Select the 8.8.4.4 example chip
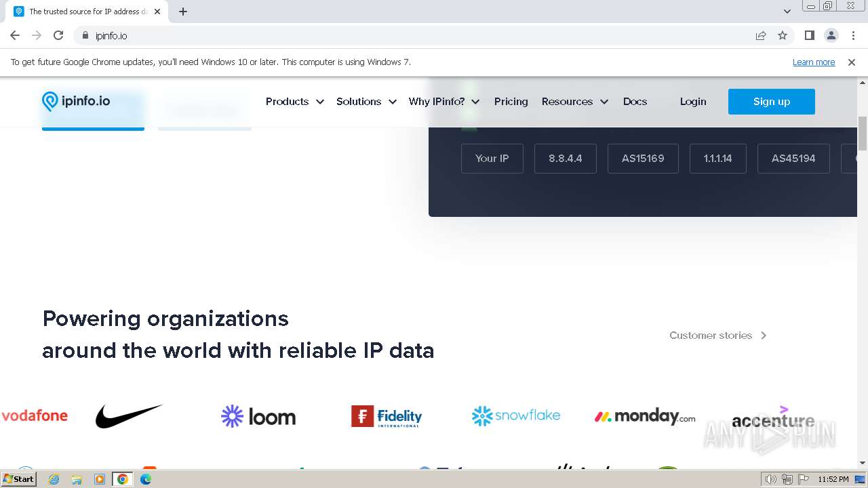 pos(565,158)
